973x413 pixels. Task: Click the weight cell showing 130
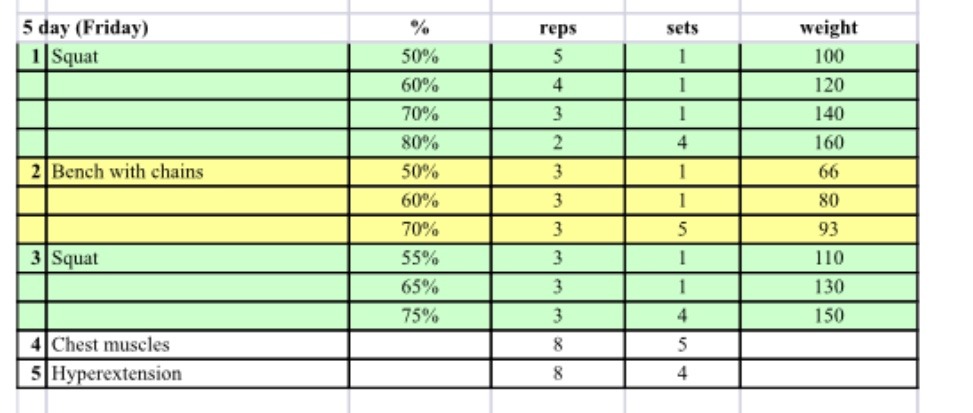[828, 287]
